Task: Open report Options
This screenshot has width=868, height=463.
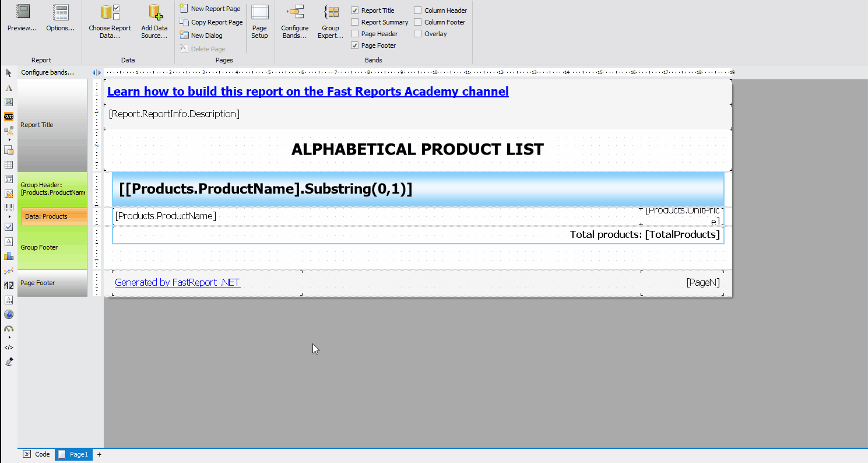Action: [61, 18]
